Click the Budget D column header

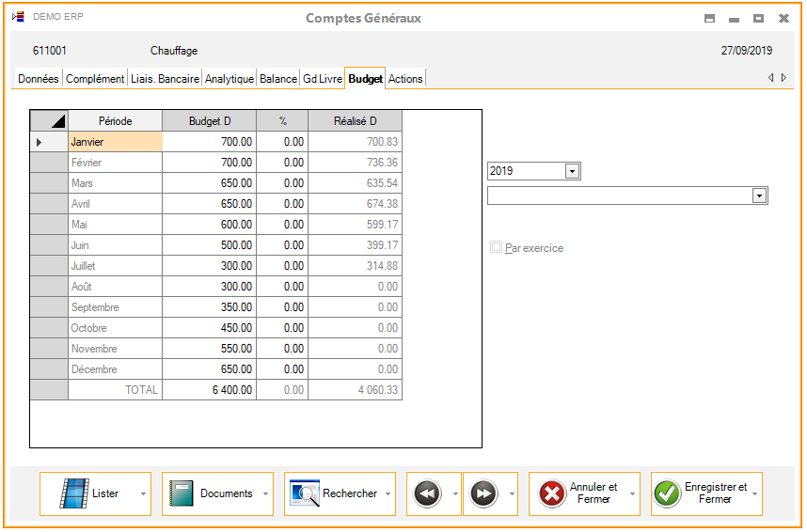[209, 121]
